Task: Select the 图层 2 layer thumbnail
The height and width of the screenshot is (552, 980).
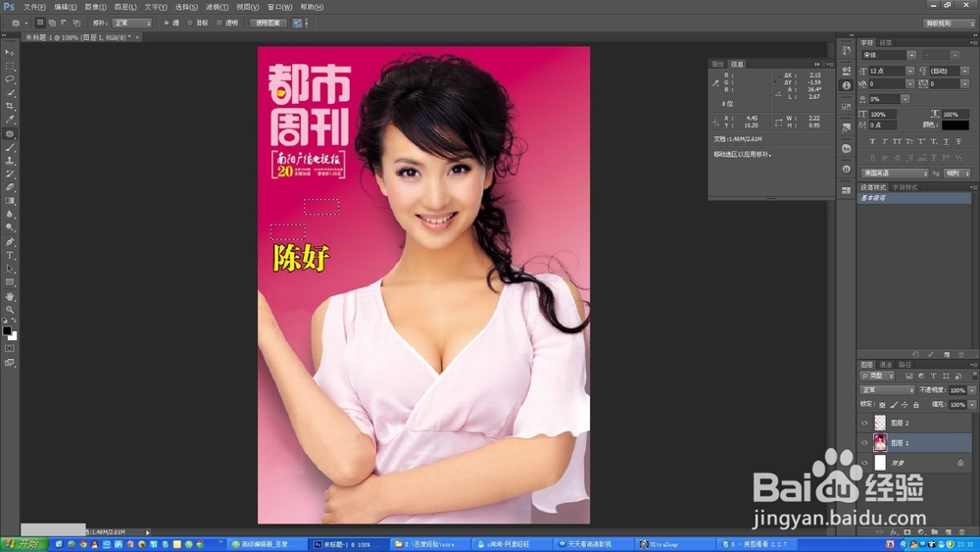Action: pos(880,423)
